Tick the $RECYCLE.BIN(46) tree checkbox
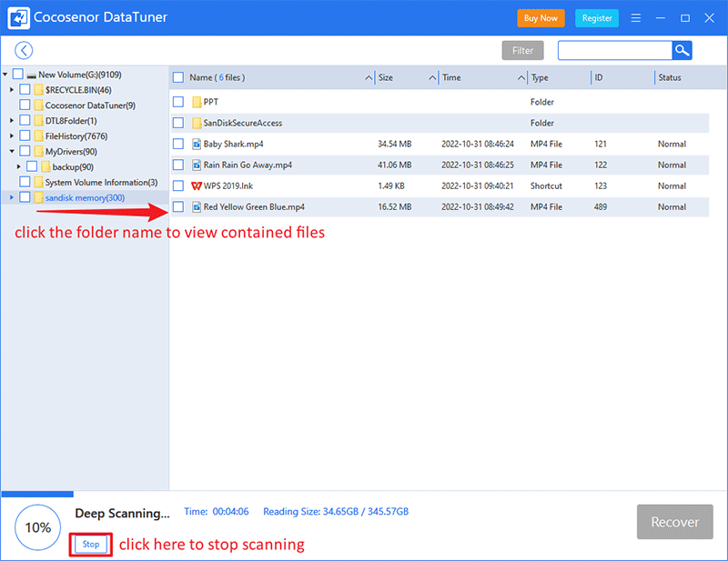Image resolution: width=728 pixels, height=561 pixels. click(x=25, y=89)
